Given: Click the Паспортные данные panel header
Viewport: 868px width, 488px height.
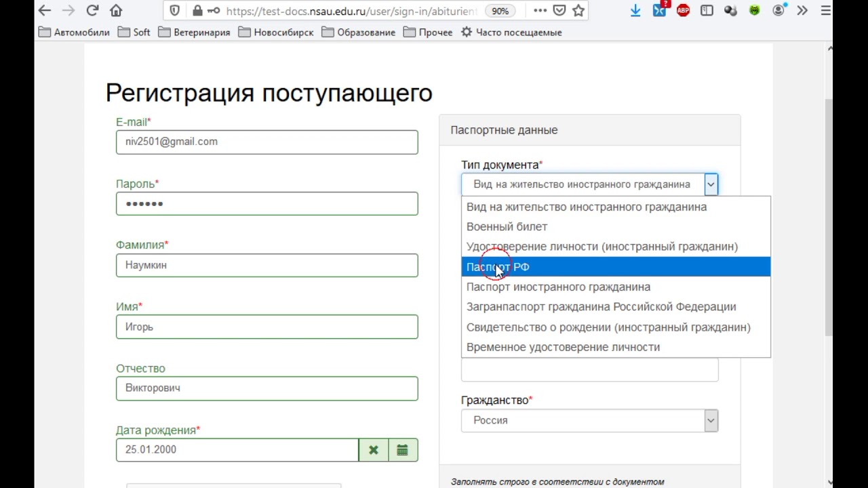Looking at the screenshot, I should point(589,130).
